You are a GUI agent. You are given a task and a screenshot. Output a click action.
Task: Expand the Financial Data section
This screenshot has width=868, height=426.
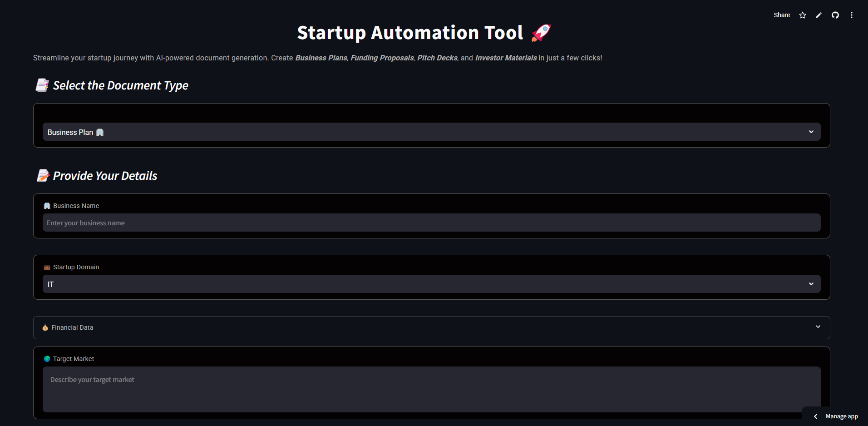[x=431, y=327]
